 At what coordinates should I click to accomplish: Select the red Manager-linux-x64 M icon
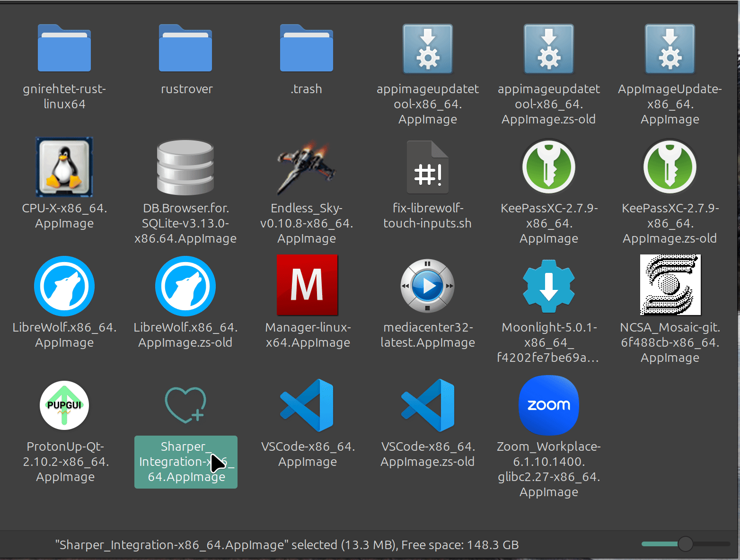308,285
